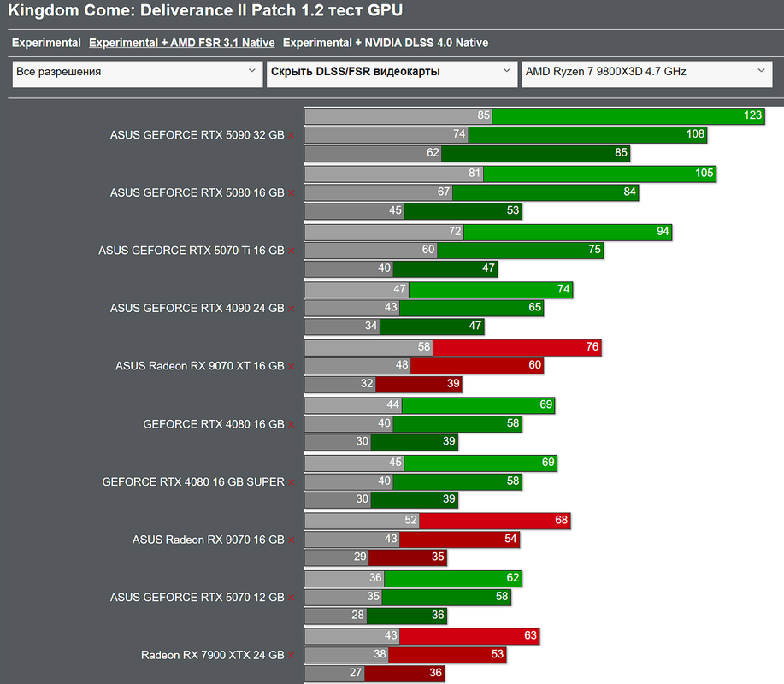784x684 pixels.
Task: Click the GEFORCE RTX 4080 16 GB label
Action: 214,424
